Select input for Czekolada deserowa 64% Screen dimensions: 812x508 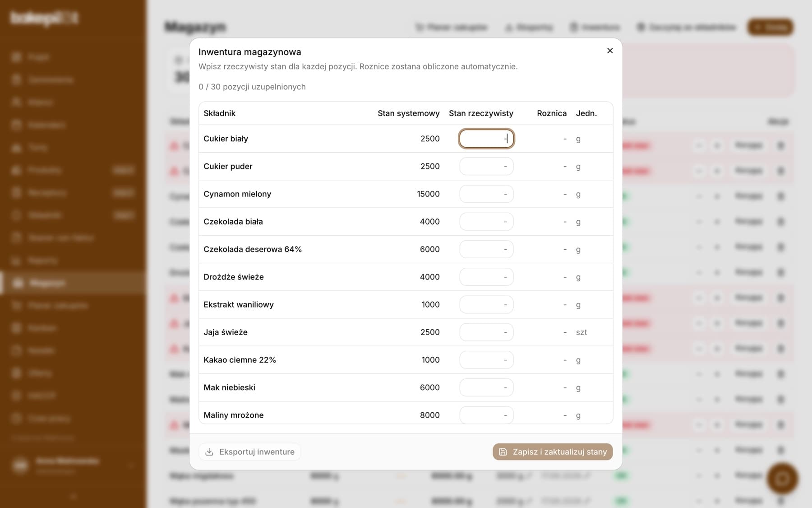486,249
